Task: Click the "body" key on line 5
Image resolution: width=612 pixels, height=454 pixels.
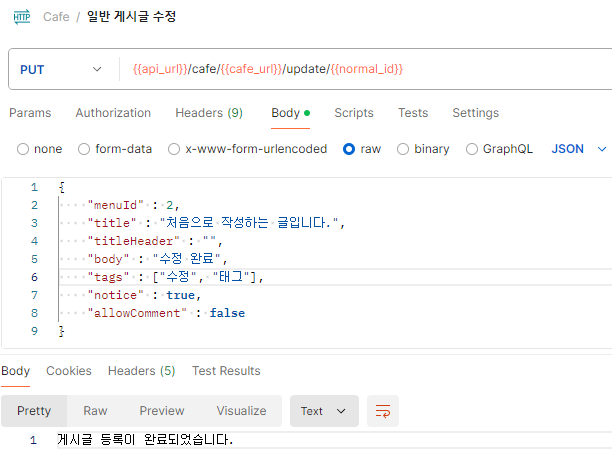Action: [108, 259]
